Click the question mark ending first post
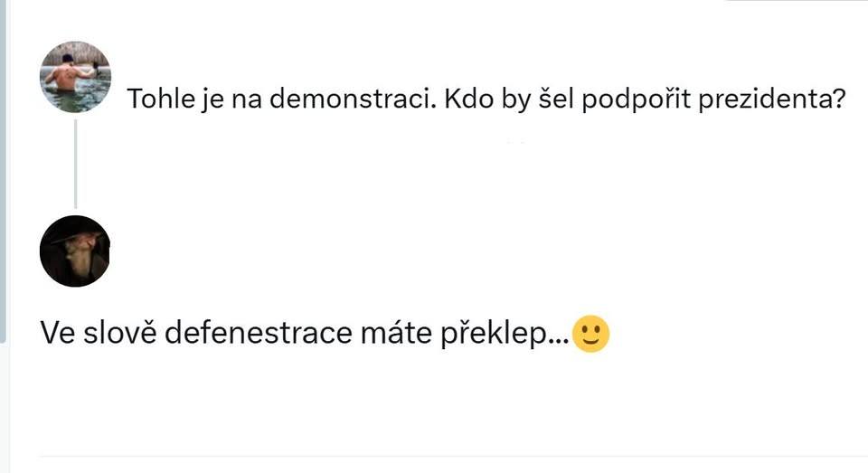 (837, 99)
